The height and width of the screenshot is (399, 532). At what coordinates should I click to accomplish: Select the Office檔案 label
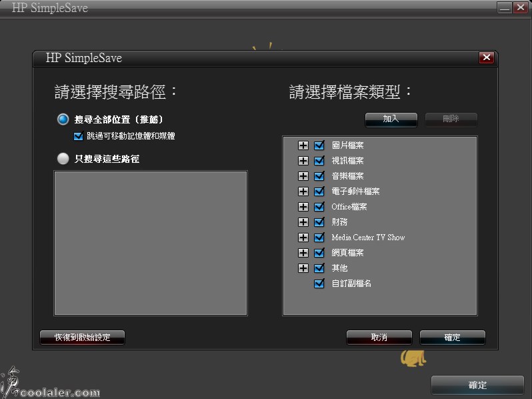(x=349, y=206)
